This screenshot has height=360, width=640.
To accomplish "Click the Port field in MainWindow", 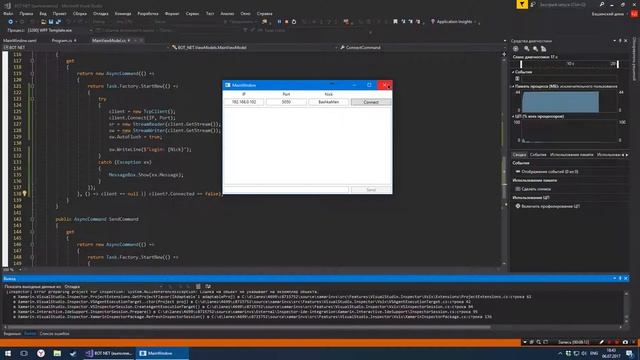I will click(x=286, y=102).
